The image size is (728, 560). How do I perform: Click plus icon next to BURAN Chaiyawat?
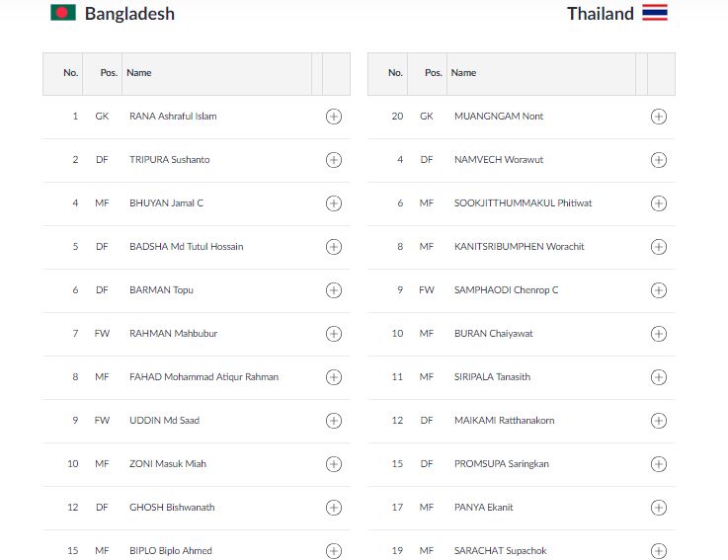659,334
